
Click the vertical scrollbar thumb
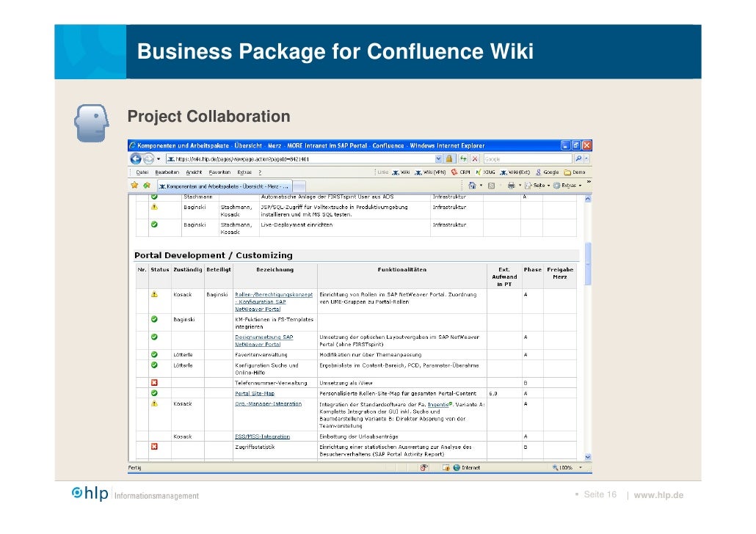coord(588,263)
